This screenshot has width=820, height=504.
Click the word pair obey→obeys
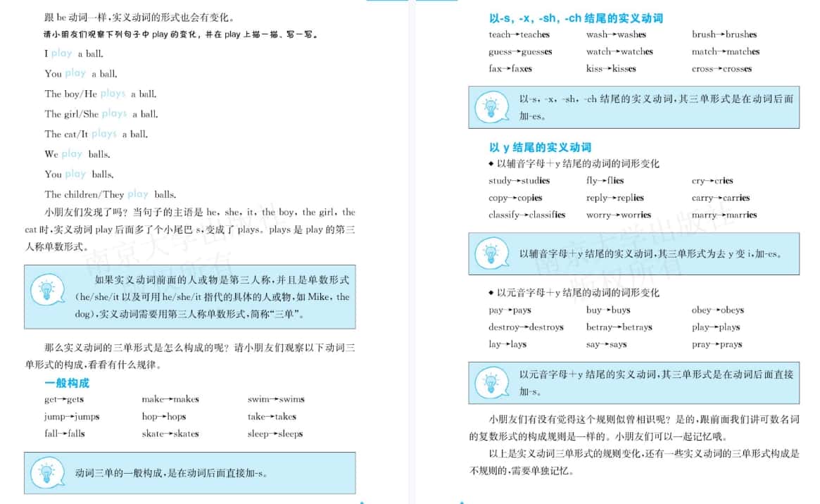(x=718, y=310)
